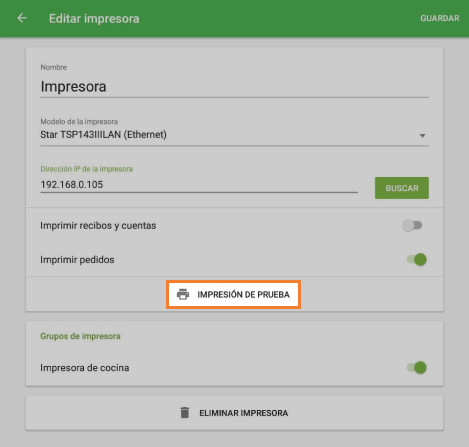The image size is (469, 447).
Task: Open dropdown arrow for printer model
Action: [x=422, y=136]
